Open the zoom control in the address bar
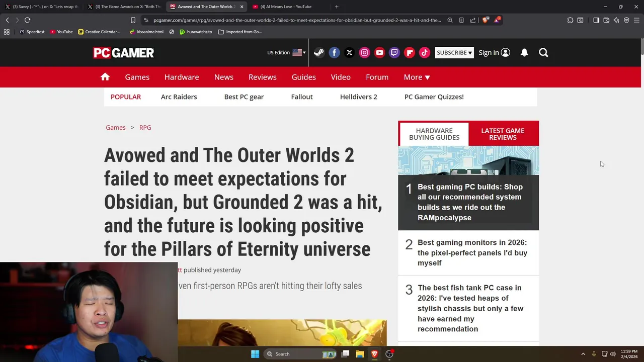This screenshot has width=644, height=362. pyautogui.click(x=450, y=20)
